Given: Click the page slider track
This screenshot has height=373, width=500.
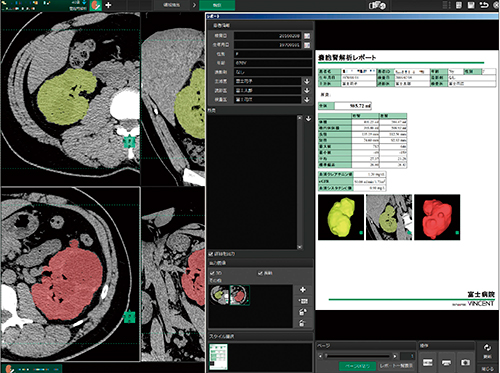Looking at the screenshot, I should (358, 356).
